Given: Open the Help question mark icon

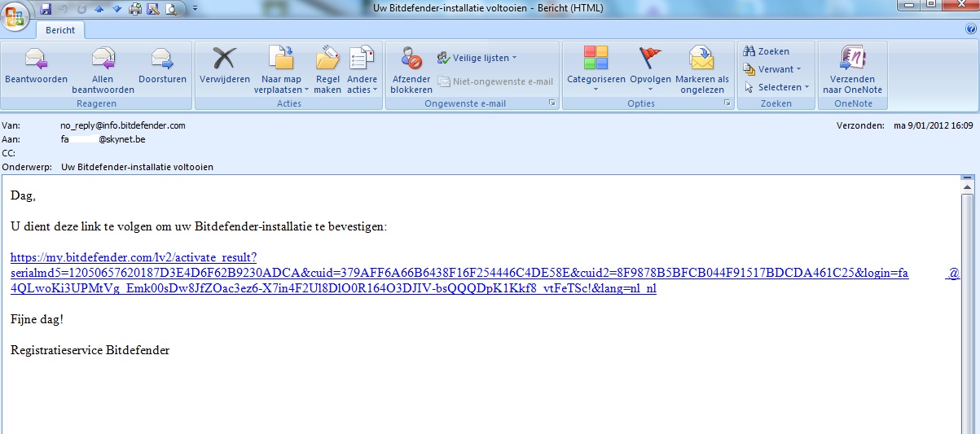Looking at the screenshot, I should (970, 29).
